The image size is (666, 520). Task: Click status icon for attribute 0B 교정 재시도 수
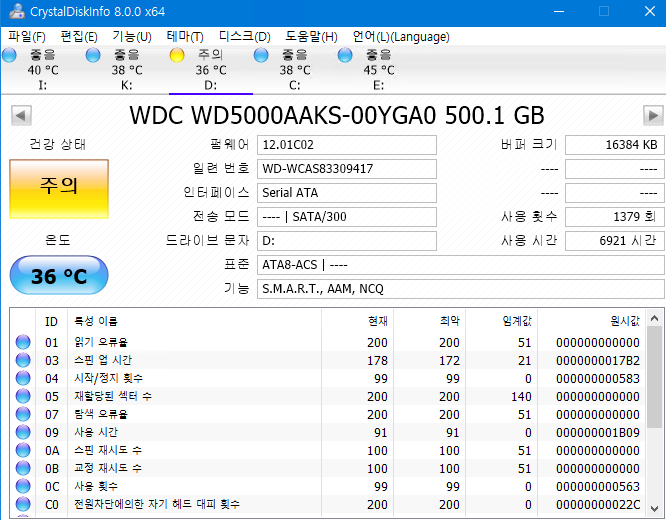click(x=23, y=468)
